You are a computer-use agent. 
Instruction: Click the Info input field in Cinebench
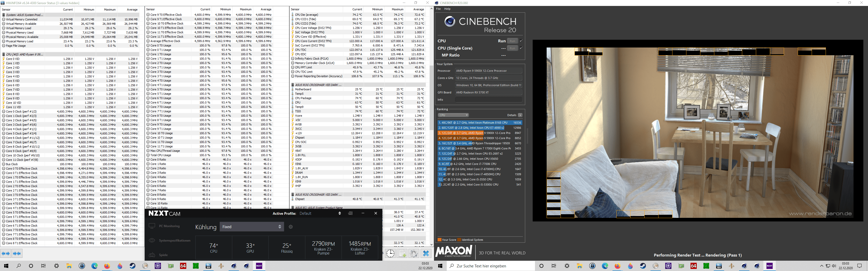coord(488,100)
